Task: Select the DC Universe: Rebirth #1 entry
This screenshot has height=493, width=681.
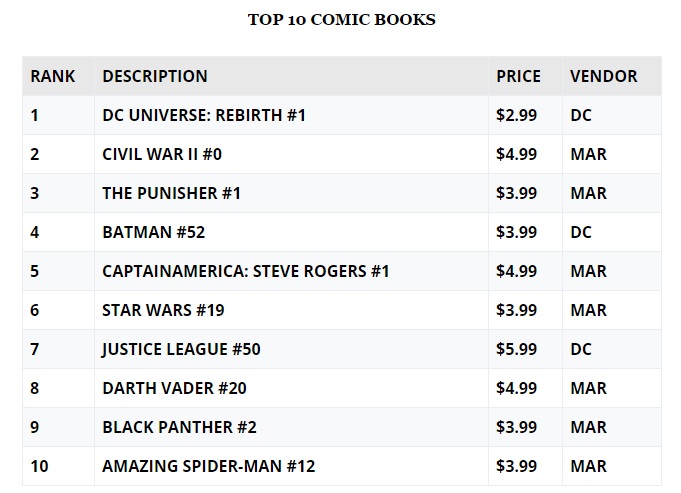Action: pos(204,115)
